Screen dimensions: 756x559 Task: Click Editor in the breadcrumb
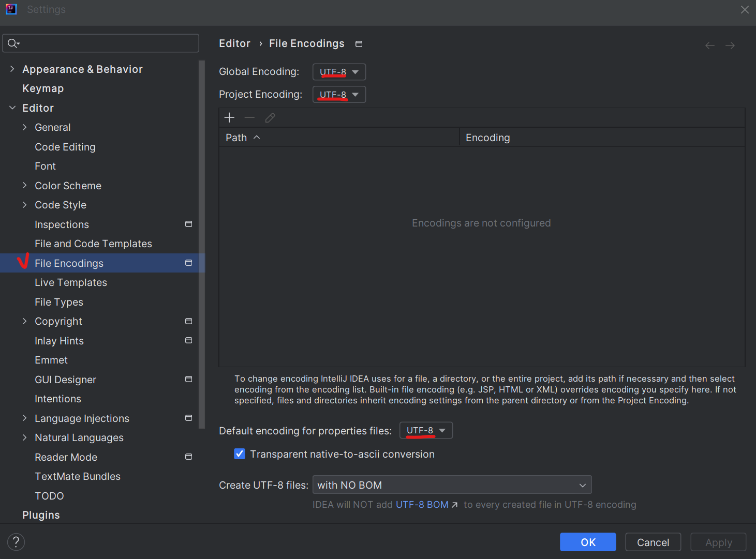(234, 43)
